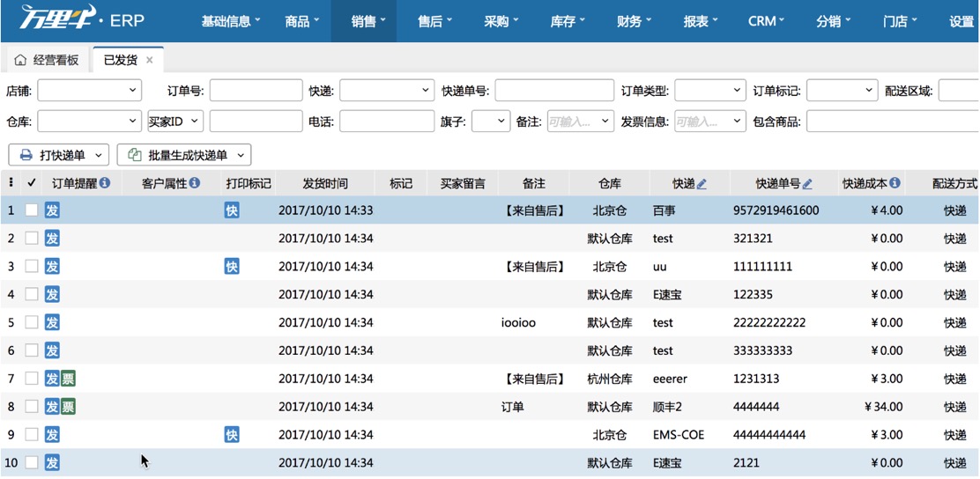
Task: Check the checkbox for row 2
Action: [31, 239]
